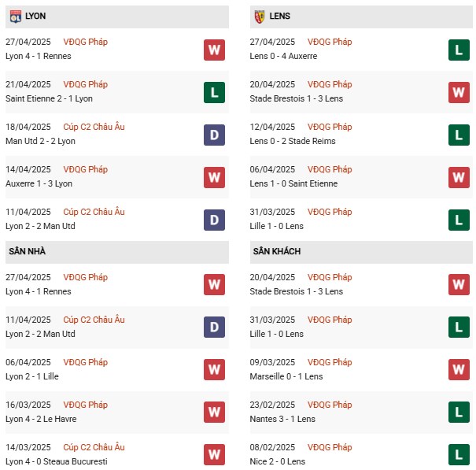Viewport: 476px width, 470px height.
Task: Click L badge for Saint Etienne 2-1 Lyon
Action: 214,92
